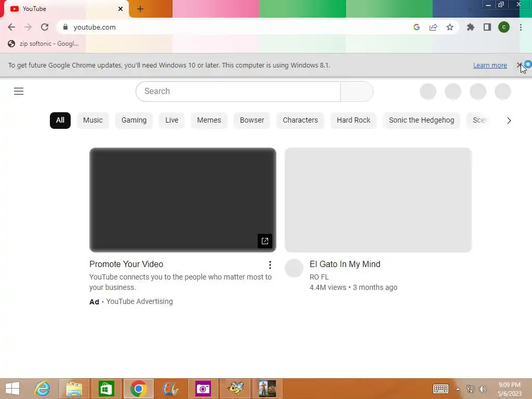Click the browser forward arrow
The width and height of the screenshot is (532, 399).
click(28, 27)
